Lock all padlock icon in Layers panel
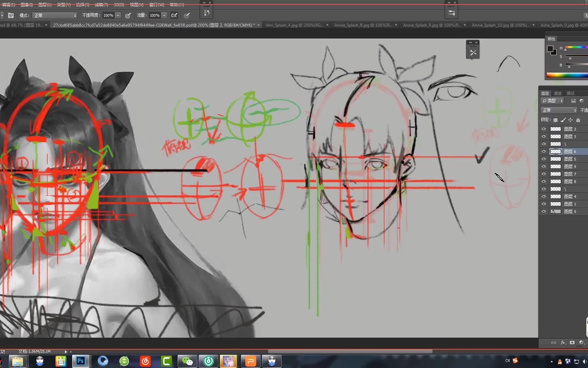 coord(578,120)
